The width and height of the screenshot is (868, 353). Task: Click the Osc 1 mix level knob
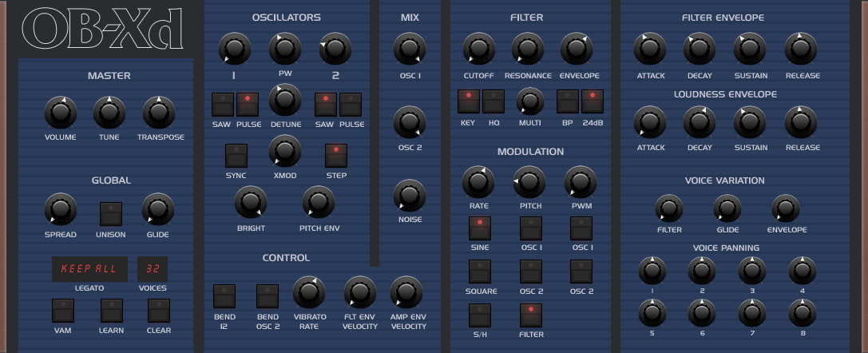click(x=410, y=49)
